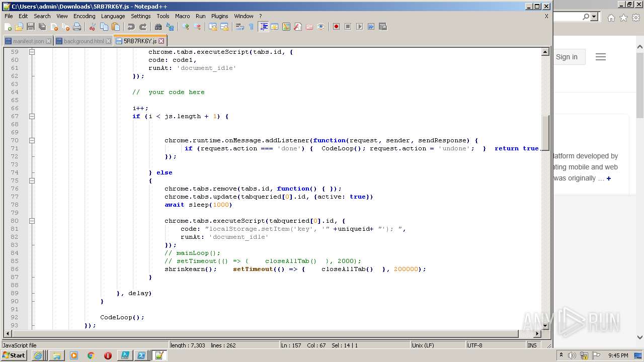
Task: Toggle file monitoring (eye icon)
Action: (x=321, y=27)
